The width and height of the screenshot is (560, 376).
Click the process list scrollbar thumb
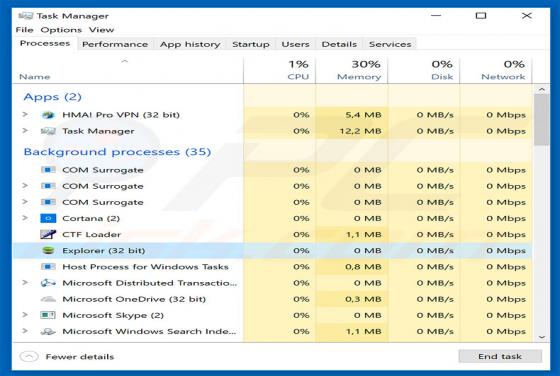542,120
